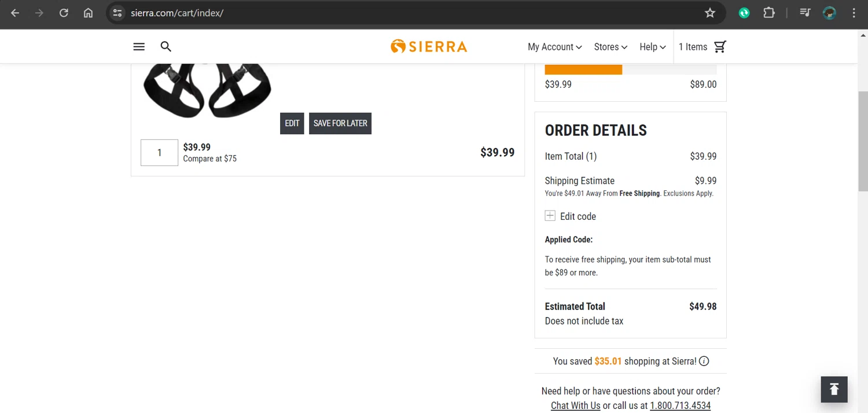Open the My Account dropdown
Screen dimensions: 868x413
554,47
